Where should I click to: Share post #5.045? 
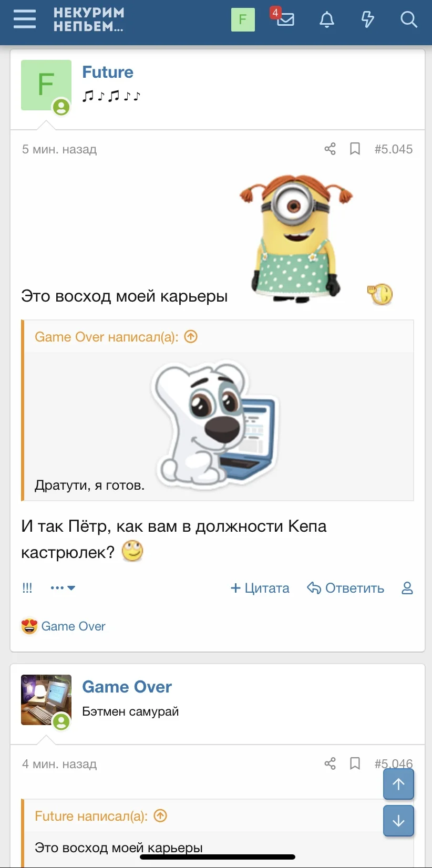tap(330, 149)
